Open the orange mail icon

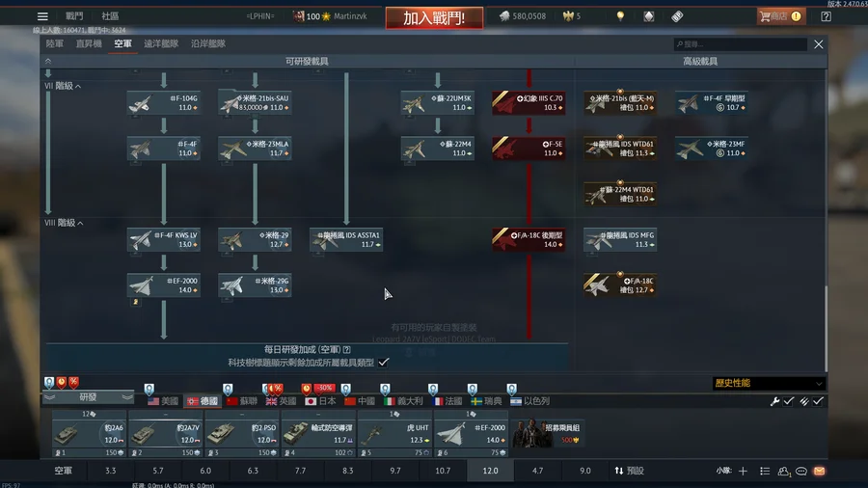tap(819, 471)
